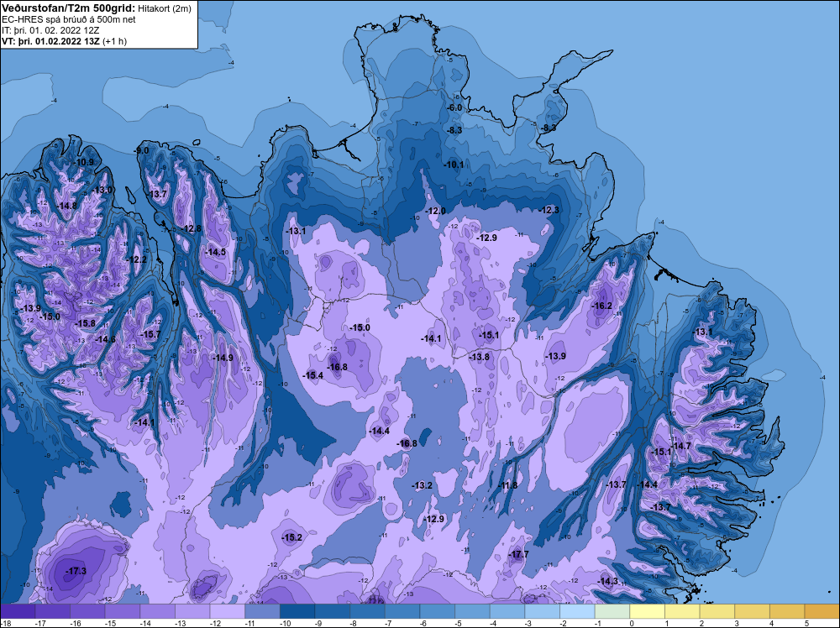Click the -10.1 temperature label
Image resolution: width=840 pixels, height=628 pixels.
tap(454, 165)
